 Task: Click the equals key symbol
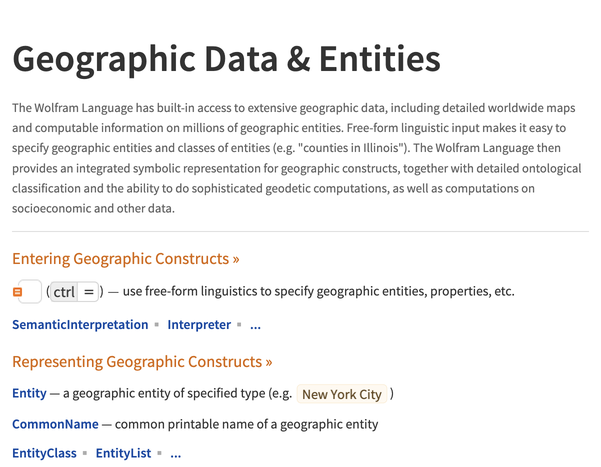[x=88, y=292]
